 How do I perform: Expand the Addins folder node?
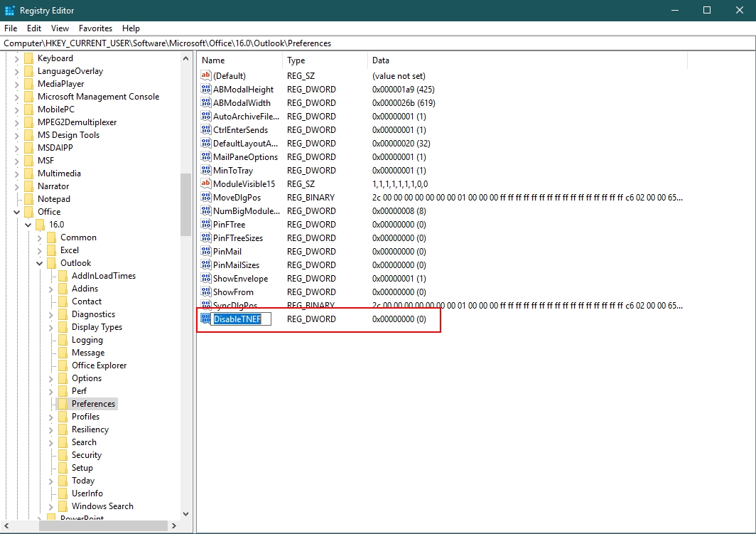(51, 289)
